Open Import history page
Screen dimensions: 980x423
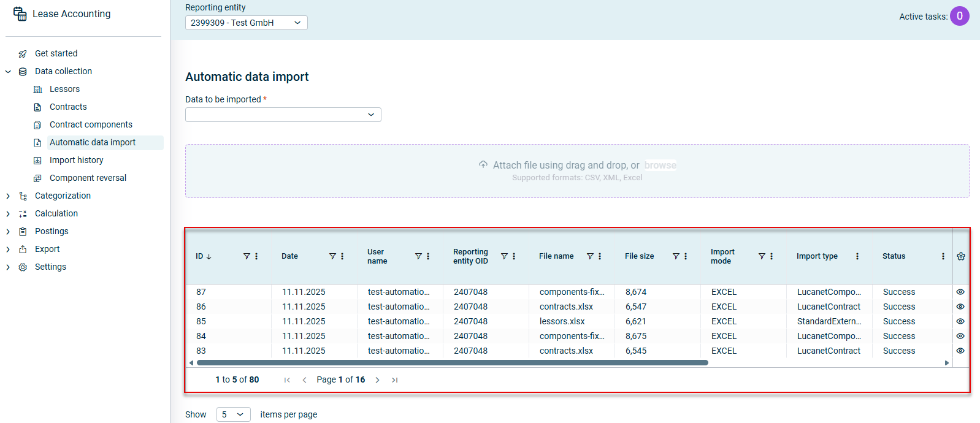(77, 160)
